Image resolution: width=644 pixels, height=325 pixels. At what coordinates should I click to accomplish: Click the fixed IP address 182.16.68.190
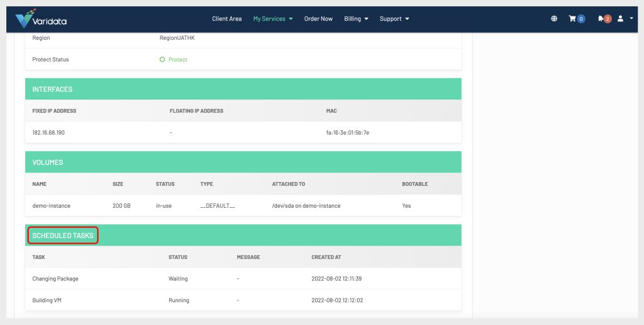48,133
